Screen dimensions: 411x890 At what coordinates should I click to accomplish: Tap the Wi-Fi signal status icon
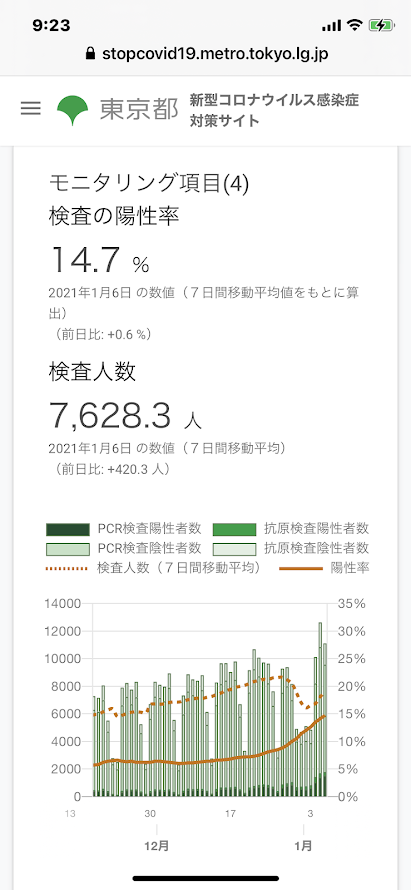[355, 25]
